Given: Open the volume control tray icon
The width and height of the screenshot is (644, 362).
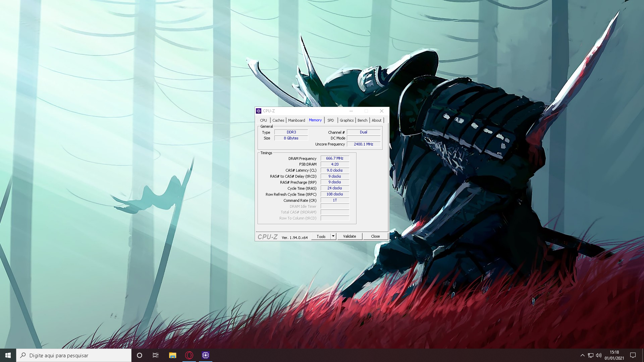Looking at the screenshot, I should pos(599,355).
